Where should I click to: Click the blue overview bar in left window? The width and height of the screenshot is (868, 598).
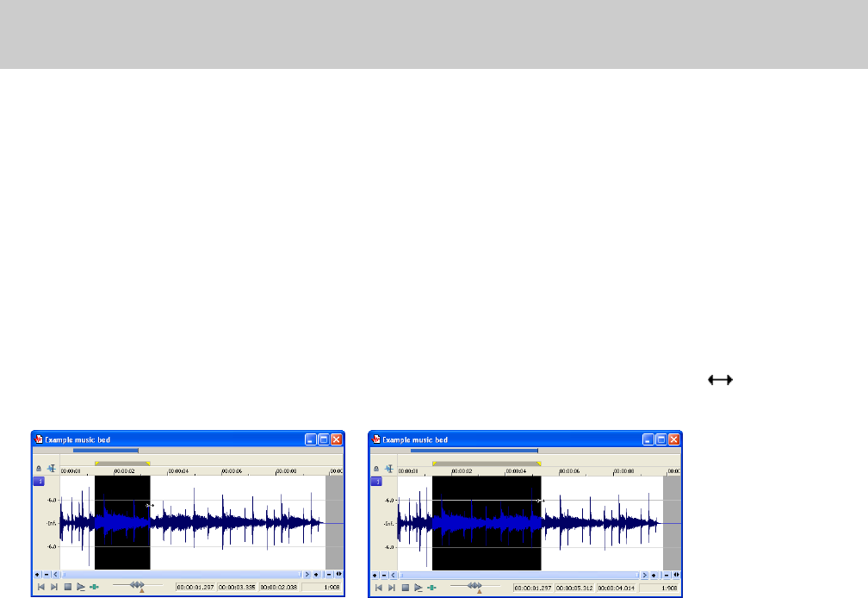pyautogui.click(x=106, y=450)
